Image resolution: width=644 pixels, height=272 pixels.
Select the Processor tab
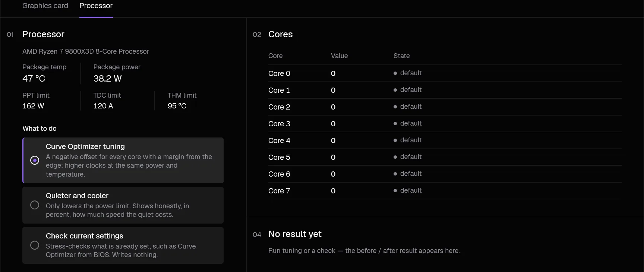tap(96, 6)
